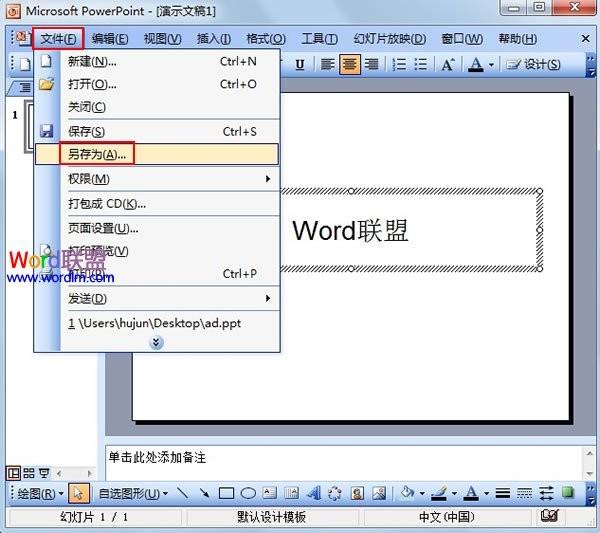Expand the 发送(D) submenu arrow

(x=268, y=298)
